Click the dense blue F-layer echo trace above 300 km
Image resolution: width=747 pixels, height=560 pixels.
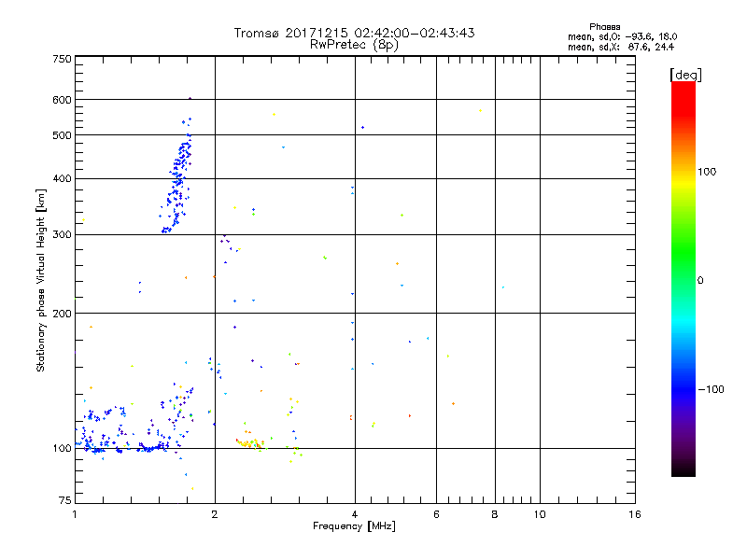tap(177, 183)
